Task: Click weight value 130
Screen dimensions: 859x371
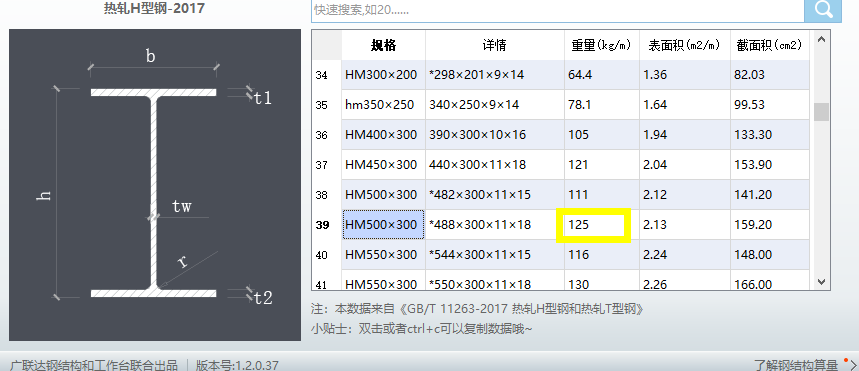Action: tap(602, 280)
